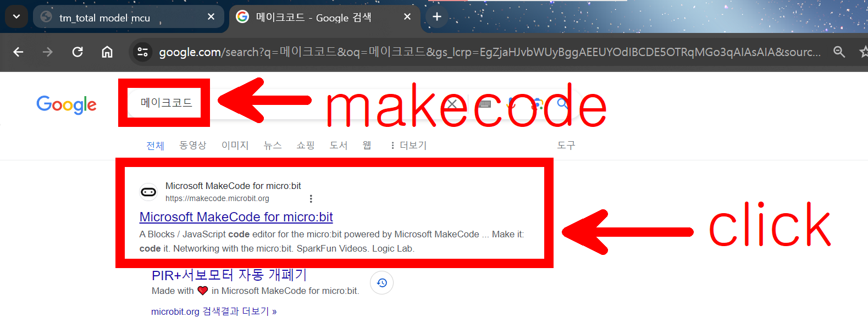
Task: Expand the 더보기 search filters menu
Action: click(408, 146)
